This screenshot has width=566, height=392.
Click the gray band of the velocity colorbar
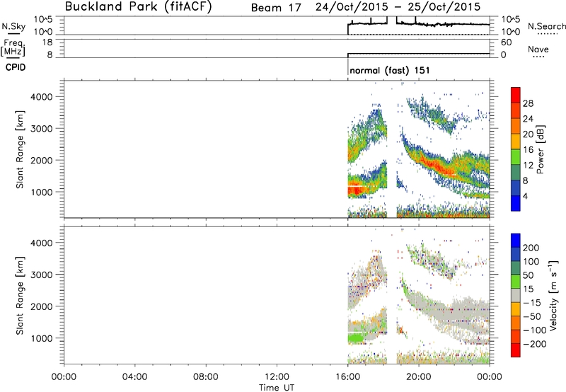tap(516, 296)
